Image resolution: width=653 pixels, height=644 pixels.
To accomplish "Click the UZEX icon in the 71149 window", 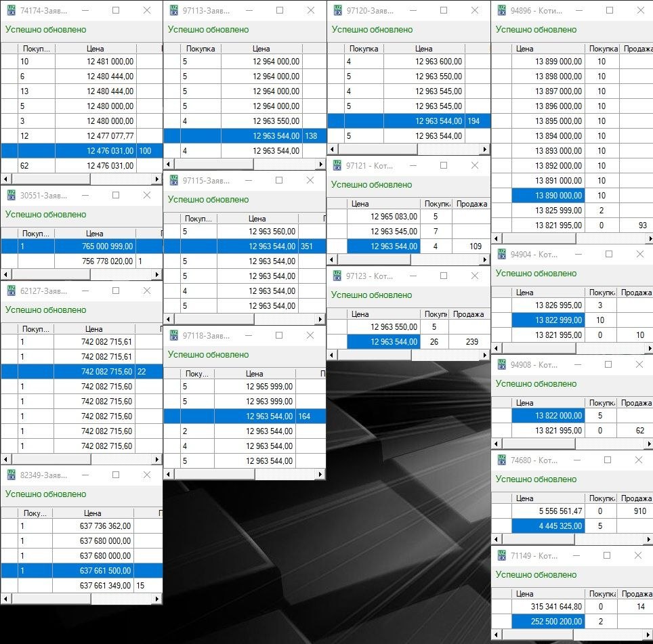I will tap(502, 555).
